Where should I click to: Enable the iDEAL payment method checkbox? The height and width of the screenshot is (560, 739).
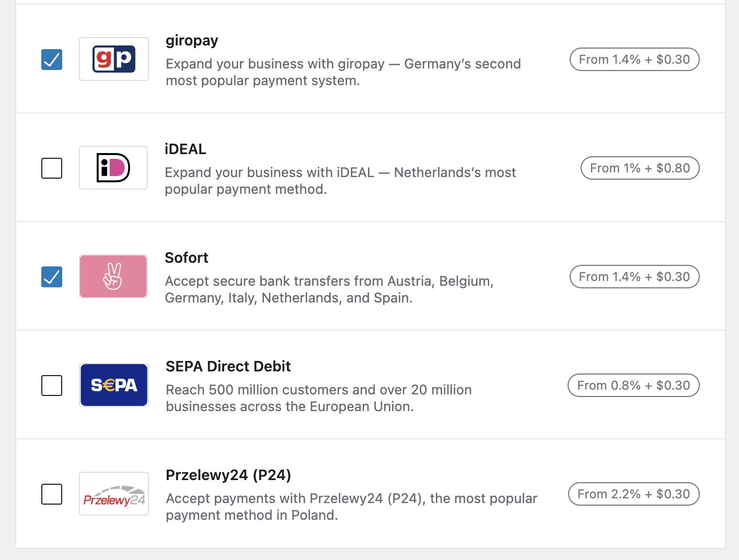52,168
